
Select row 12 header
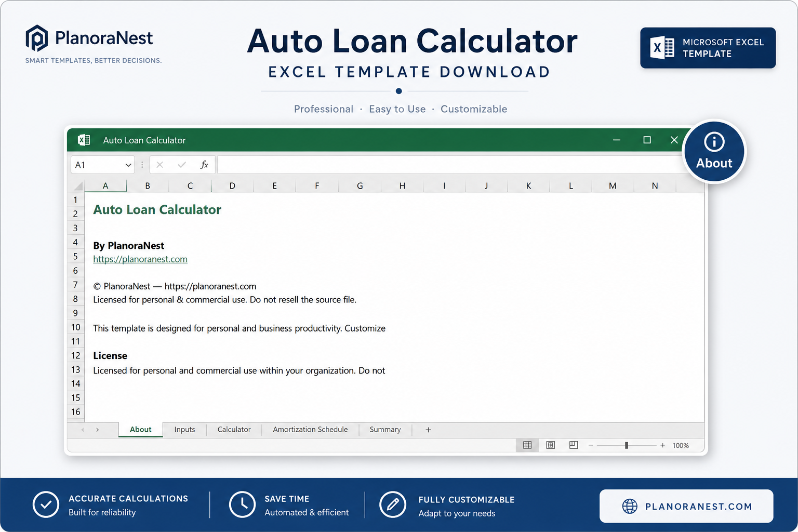(76, 355)
